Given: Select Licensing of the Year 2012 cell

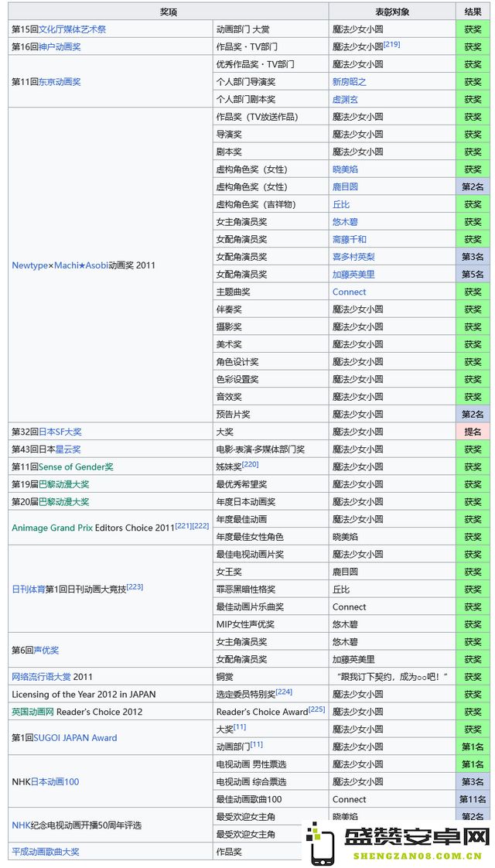Looking at the screenshot, I should [x=110, y=694].
